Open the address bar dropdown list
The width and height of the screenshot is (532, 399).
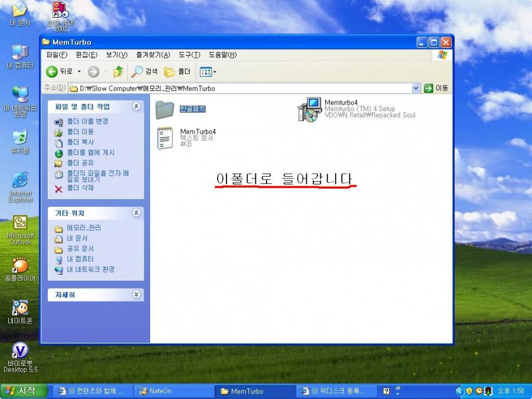tap(416, 89)
